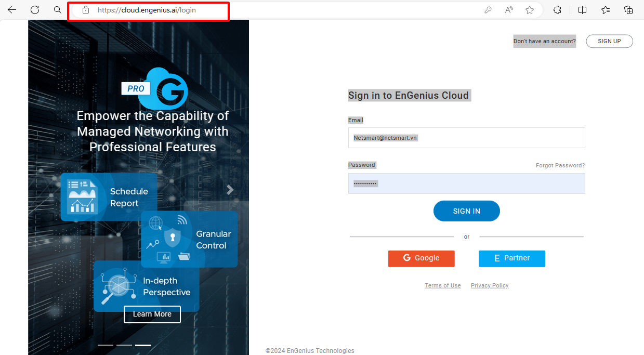Screen dimensions: 644x355
Task: Click the "Email" field label
Action: (356, 120)
